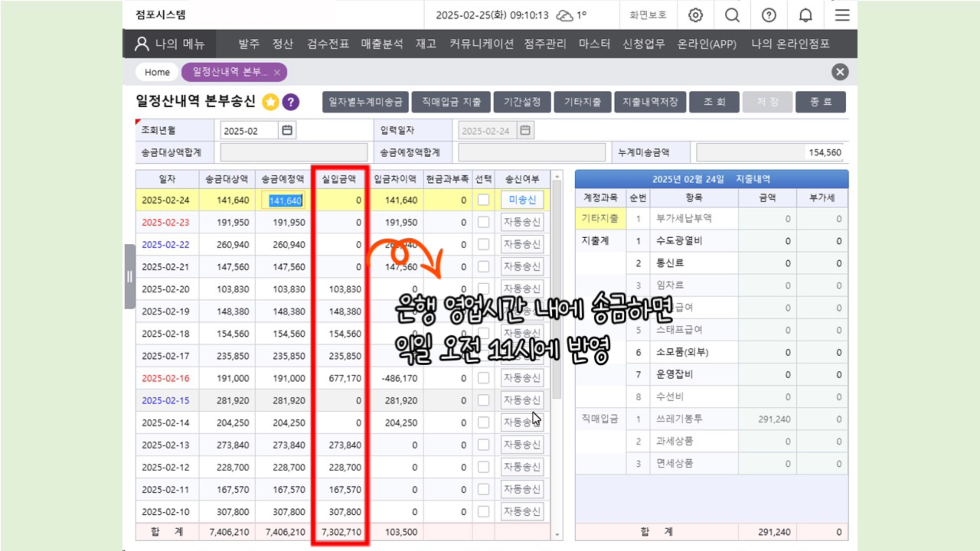Check the 선택 box for 2025-02-23
The image size is (980, 551).
click(483, 222)
